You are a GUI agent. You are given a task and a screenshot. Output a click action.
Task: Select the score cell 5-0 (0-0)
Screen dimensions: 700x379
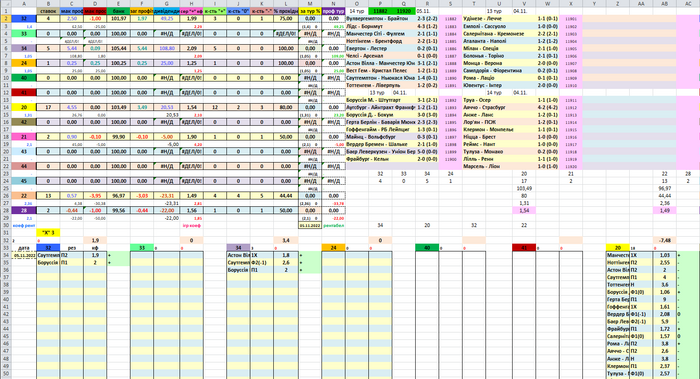pos(427,152)
